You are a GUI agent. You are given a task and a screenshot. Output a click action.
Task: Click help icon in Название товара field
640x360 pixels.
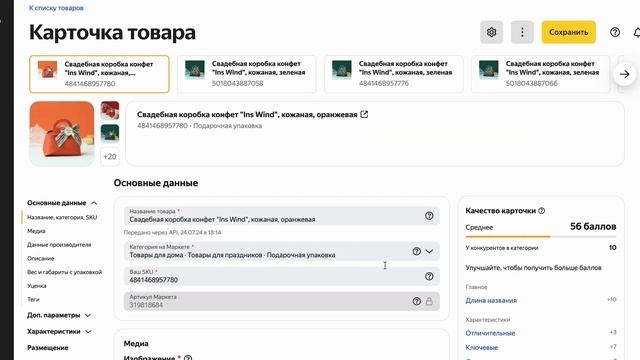[429, 216]
